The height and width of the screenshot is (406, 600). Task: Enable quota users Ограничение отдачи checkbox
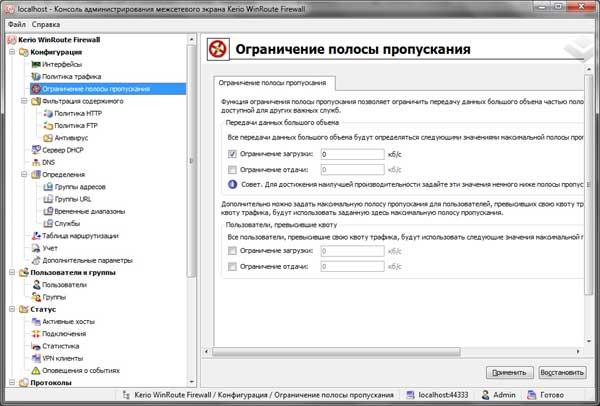coord(232,267)
